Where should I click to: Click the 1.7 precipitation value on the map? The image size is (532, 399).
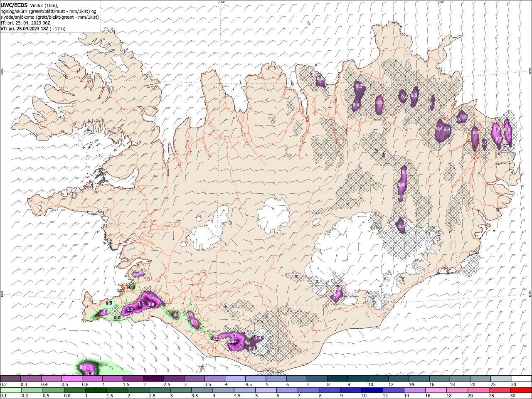pos(234,335)
